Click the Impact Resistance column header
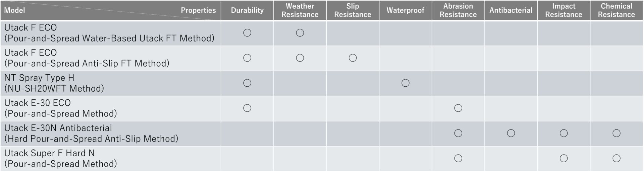This screenshot has height=175, width=644. point(563,10)
